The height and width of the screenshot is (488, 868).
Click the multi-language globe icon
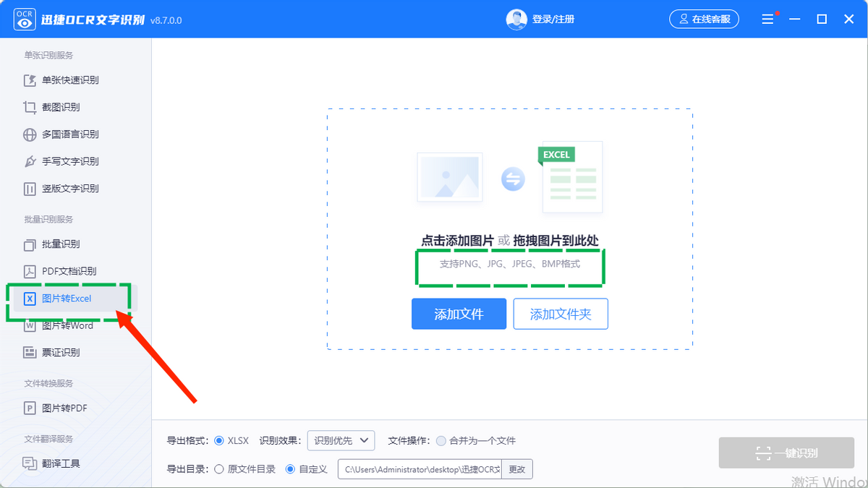click(x=30, y=134)
